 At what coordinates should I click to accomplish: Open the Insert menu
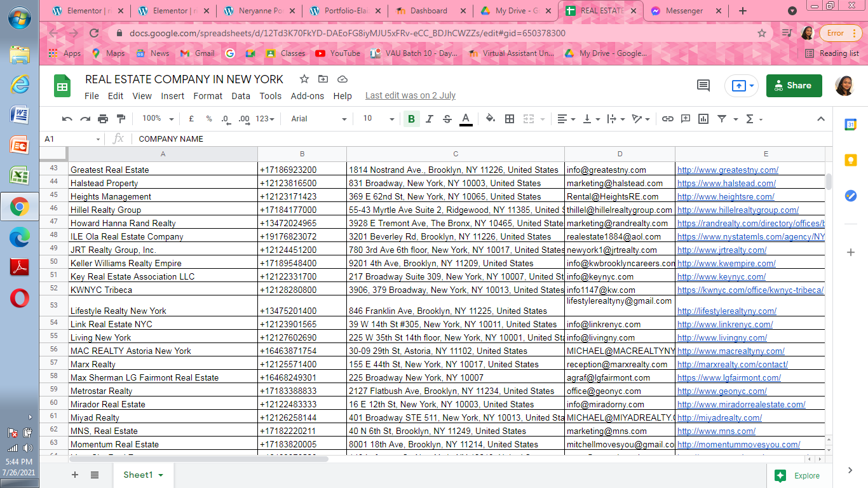pyautogui.click(x=172, y=96)
